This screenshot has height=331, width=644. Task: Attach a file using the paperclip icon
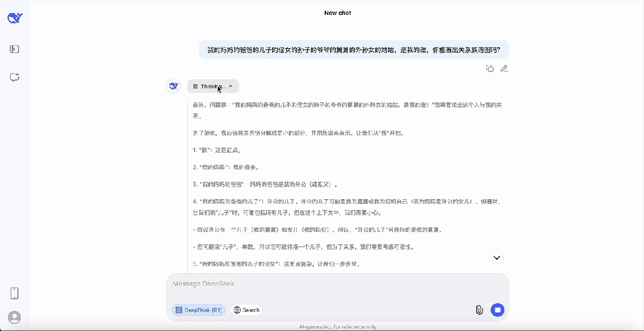coord(479,310)
